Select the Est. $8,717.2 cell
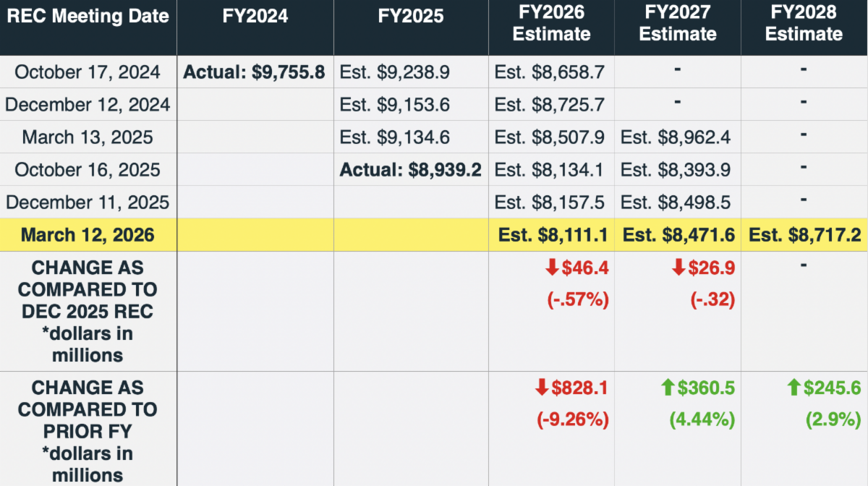Screen dimensions: 868x486 [804, 235]
